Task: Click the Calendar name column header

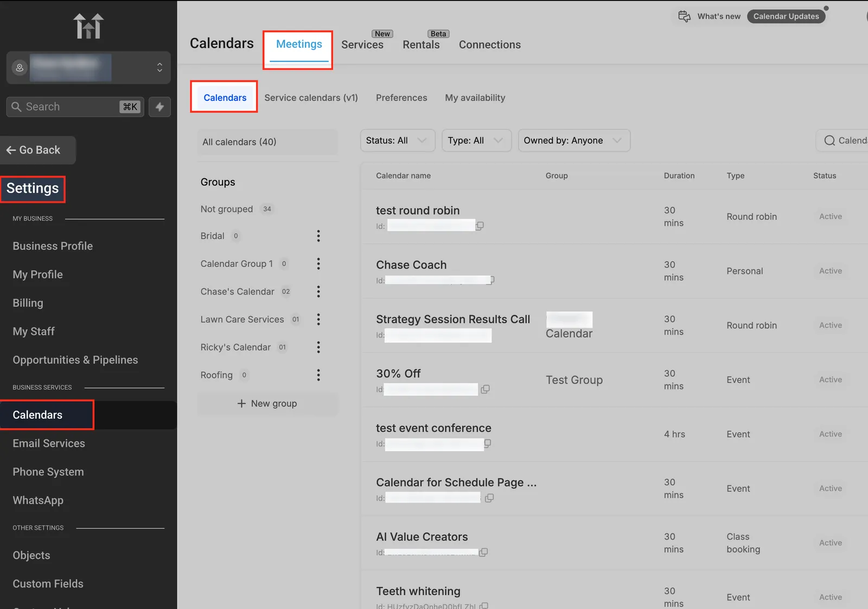Action: (403, 176)
